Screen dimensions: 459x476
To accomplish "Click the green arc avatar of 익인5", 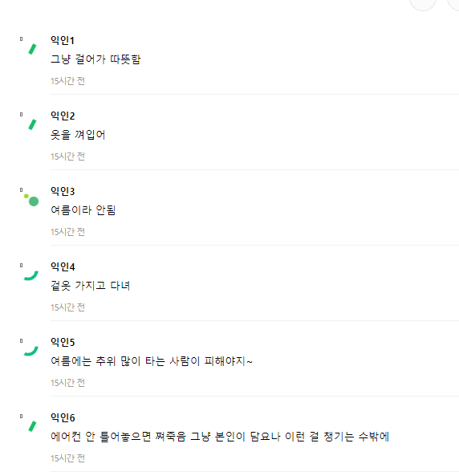I will (31, 351).
